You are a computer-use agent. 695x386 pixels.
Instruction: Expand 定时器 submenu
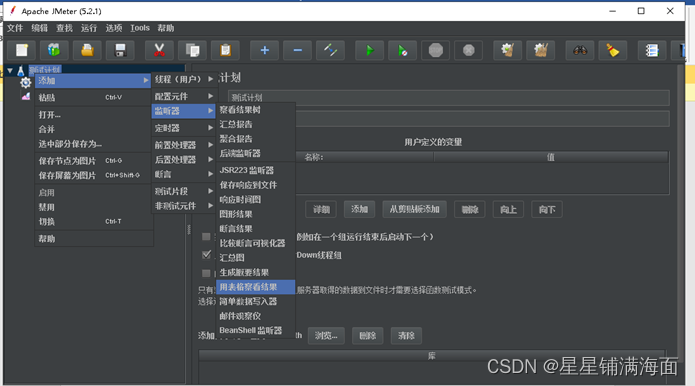pos(184,128)
